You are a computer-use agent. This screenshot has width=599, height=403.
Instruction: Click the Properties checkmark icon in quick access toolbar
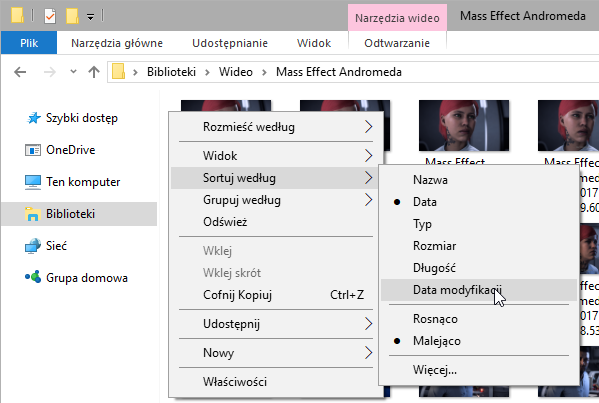click(x=50, y=16)
